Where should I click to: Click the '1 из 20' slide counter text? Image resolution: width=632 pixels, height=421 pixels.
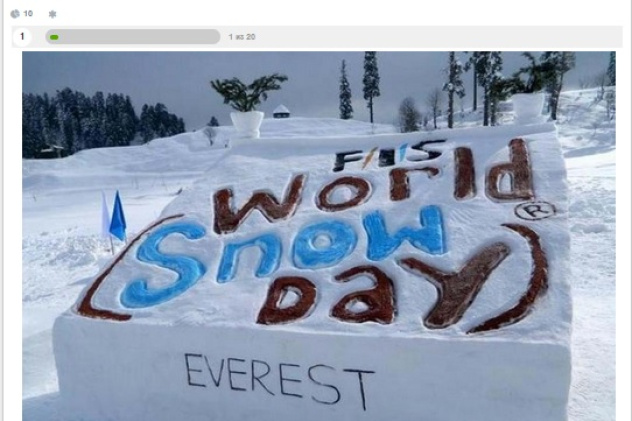(241, 37)
